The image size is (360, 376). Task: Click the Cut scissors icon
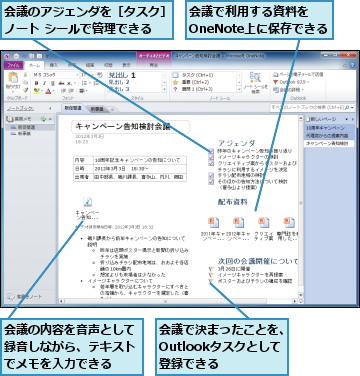click(25, 75)
